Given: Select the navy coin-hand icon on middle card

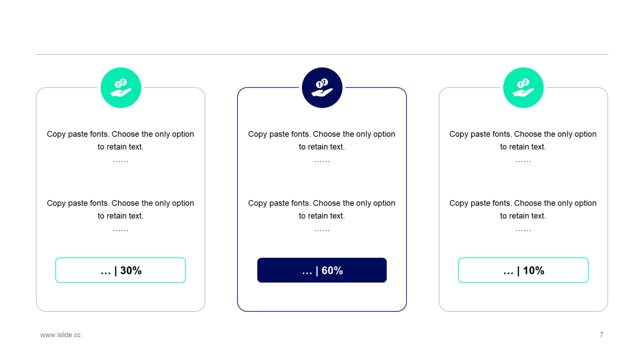Looking at the screenshot, I should click(x=322, y=87).
